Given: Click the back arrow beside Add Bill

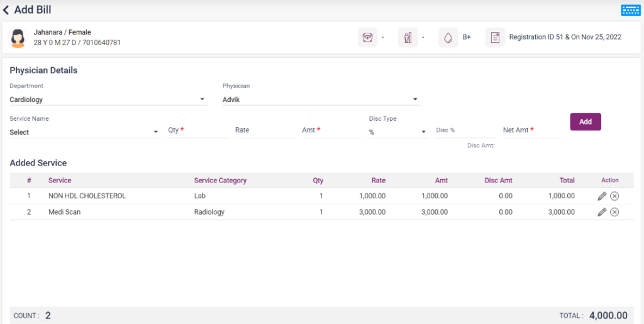Looking at the screenshot, I should 6,10.
